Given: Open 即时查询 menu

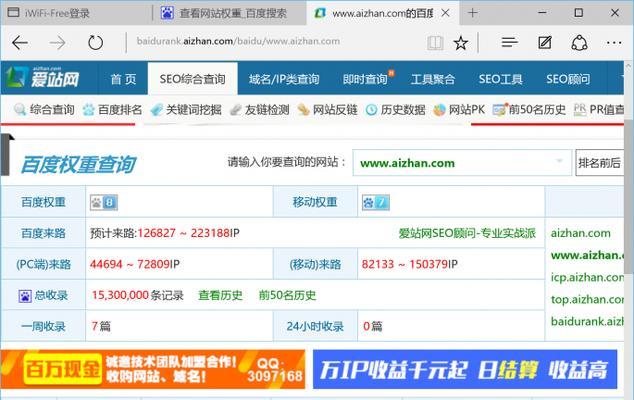Looking at the screenshot, I should 366,79.
